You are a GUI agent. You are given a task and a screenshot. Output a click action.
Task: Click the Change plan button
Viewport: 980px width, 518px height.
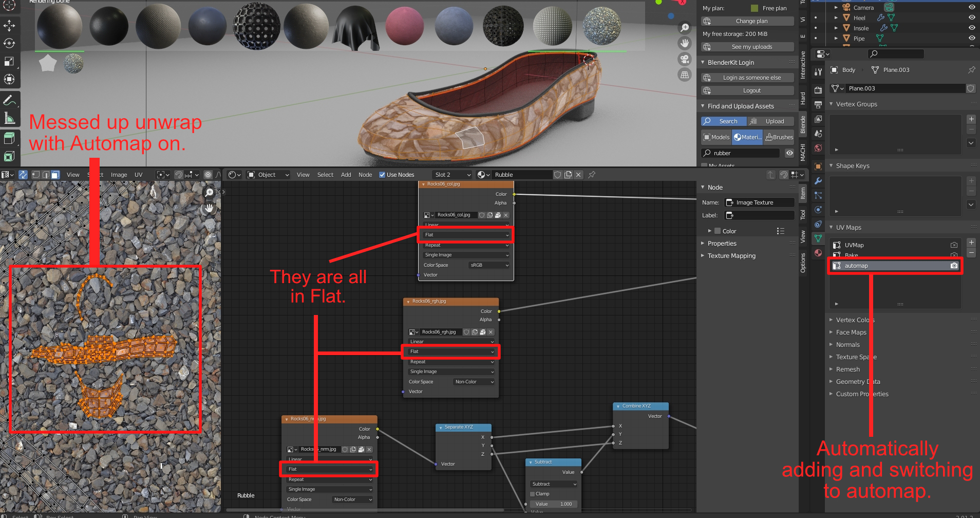pos(748,21)
